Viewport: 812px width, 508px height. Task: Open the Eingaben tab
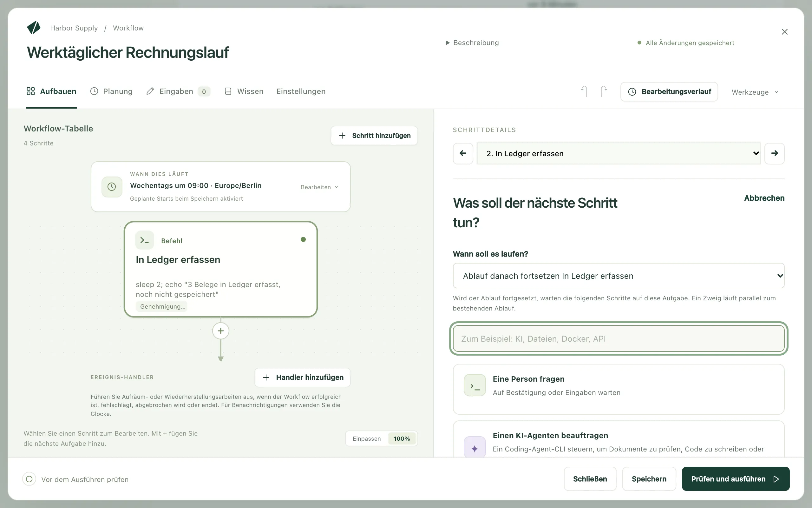coord(178,91)
